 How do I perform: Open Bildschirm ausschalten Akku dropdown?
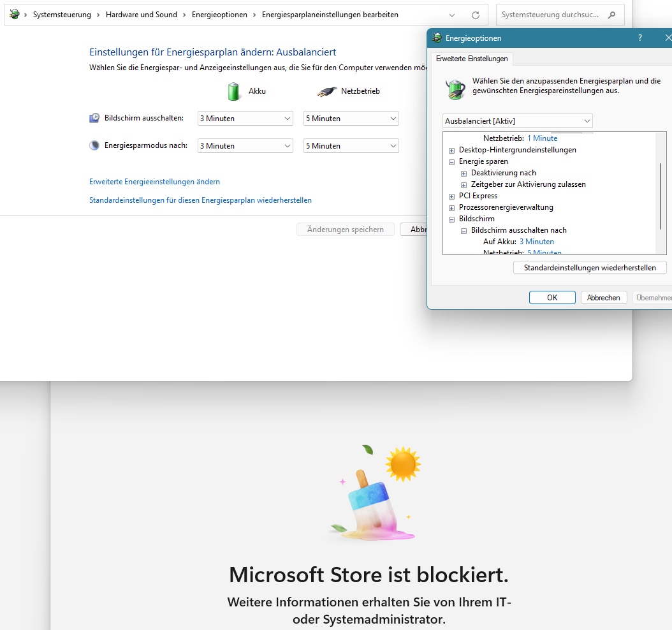tap(245, 119)
